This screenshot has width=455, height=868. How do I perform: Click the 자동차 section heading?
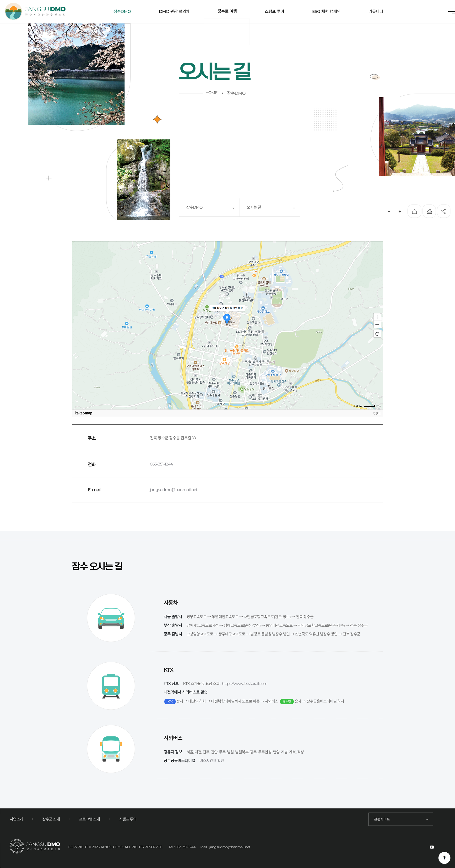[x=171, y=603]
